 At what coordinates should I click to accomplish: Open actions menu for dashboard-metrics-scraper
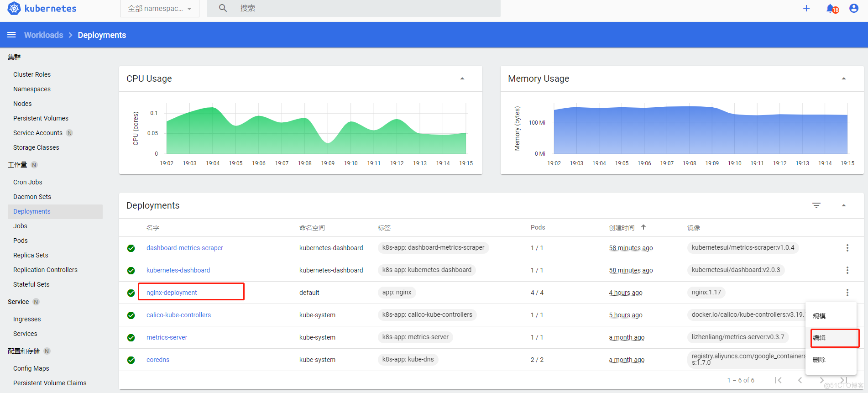847,248
